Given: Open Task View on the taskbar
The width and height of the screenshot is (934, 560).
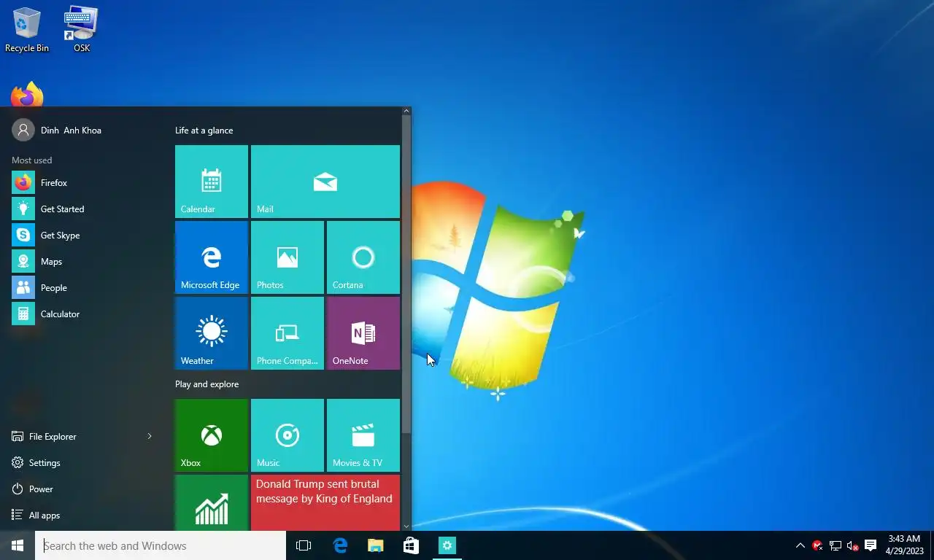Looking at the screenshot, I should pyautogui.click(x=304, y=545).
